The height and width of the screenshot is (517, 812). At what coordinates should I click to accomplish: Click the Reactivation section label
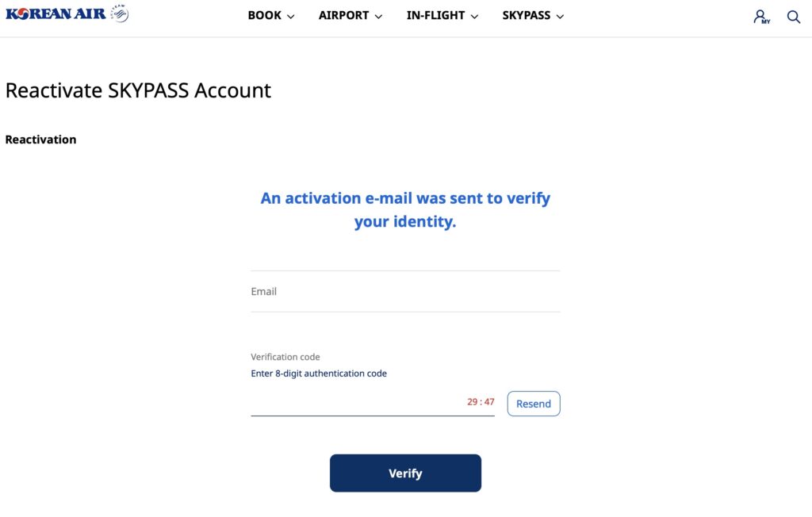coord(41,140)
